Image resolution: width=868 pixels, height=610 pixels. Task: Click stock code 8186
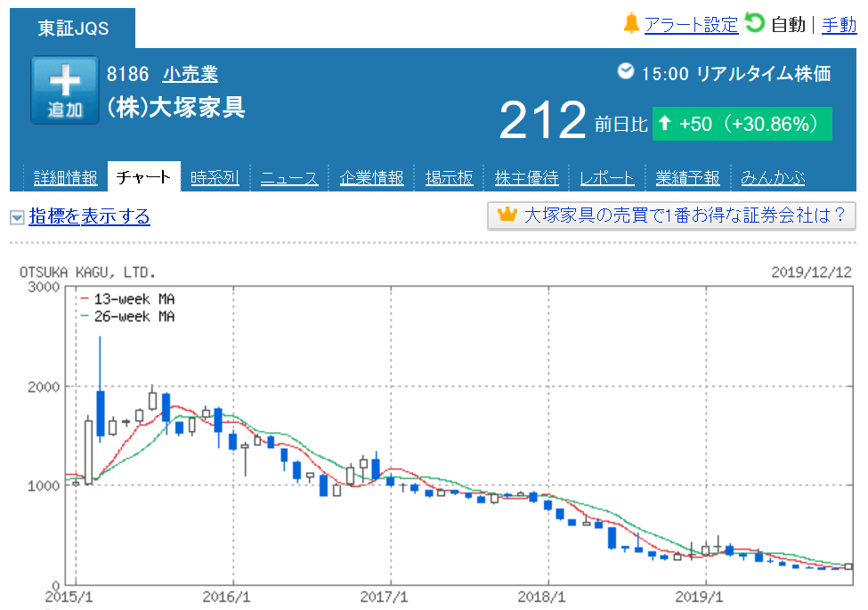[x=128, y=74]
